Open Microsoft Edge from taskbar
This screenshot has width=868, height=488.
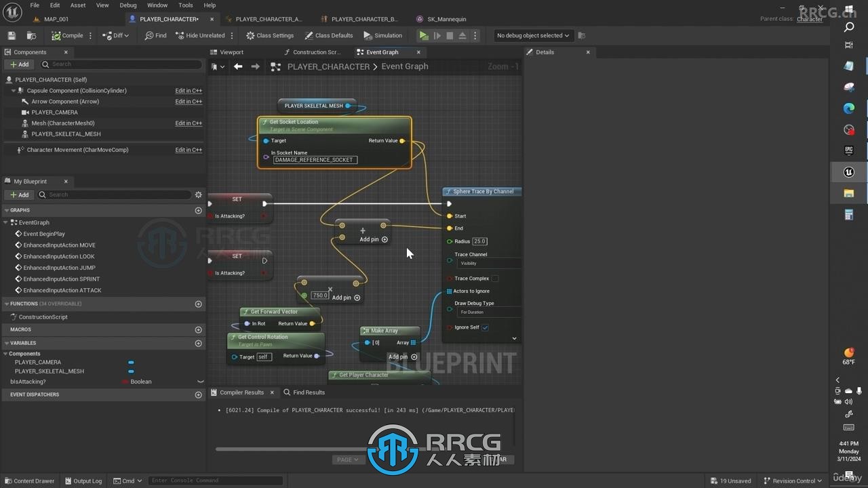pyautogui.click(x=849, y=108)
